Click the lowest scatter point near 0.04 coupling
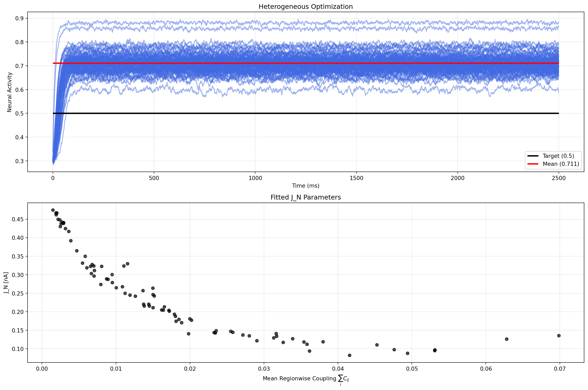This screenshot has width=588, height=390. tap(349, 355)
